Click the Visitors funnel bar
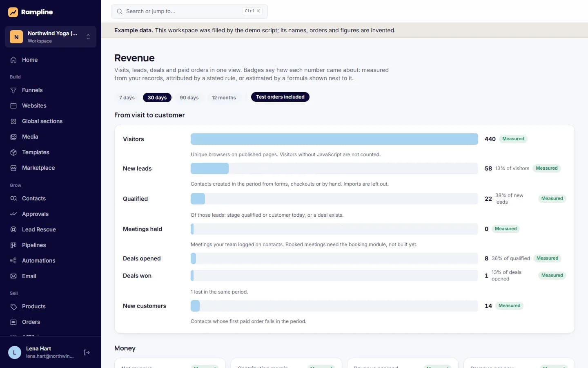The image size is (588, 368). point(334,139)
